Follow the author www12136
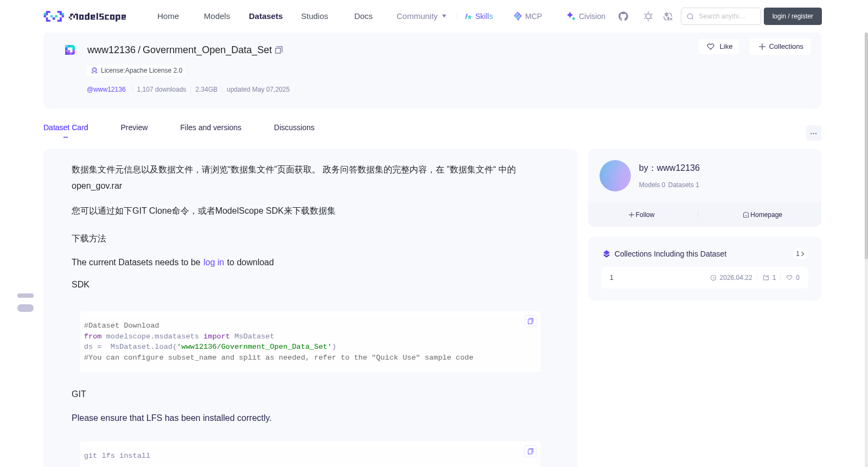The width and height of the screenshot is (868, 467). click(x=642, y=215)
